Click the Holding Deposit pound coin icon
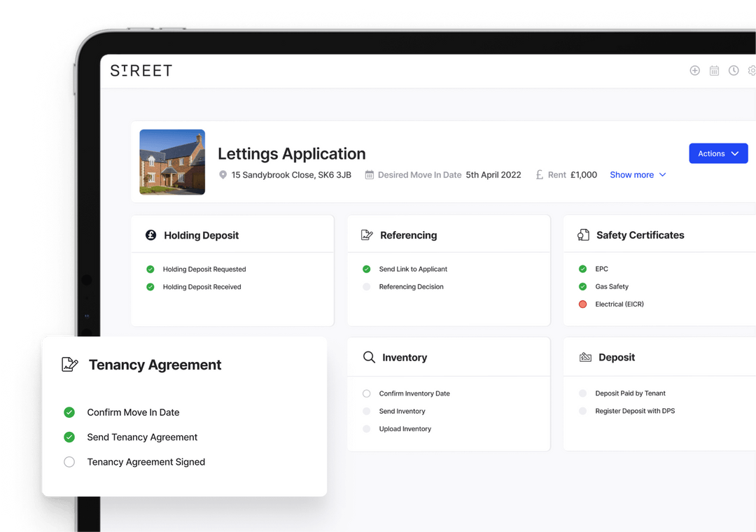 [150, 235]
